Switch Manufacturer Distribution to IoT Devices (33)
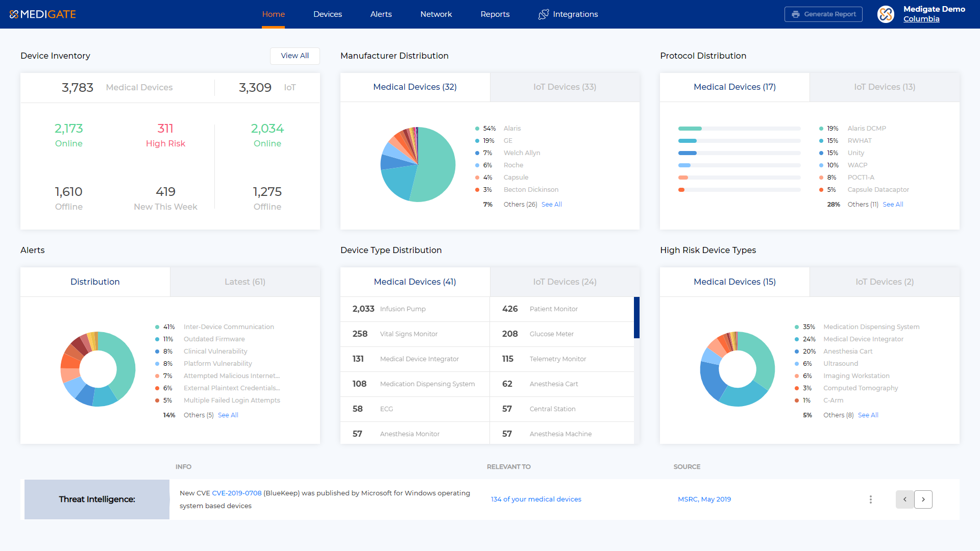This screenshot has width=980, height=551. tap(565, 87)
